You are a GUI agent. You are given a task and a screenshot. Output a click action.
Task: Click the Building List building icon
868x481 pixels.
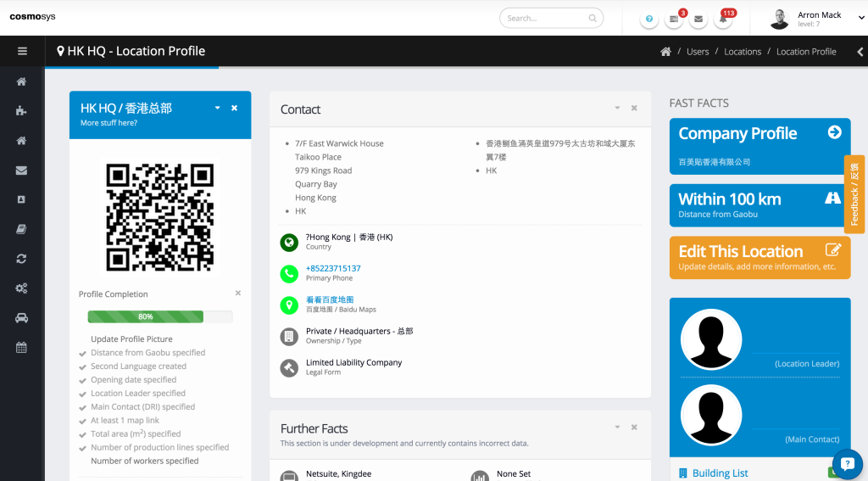[682, 473]
